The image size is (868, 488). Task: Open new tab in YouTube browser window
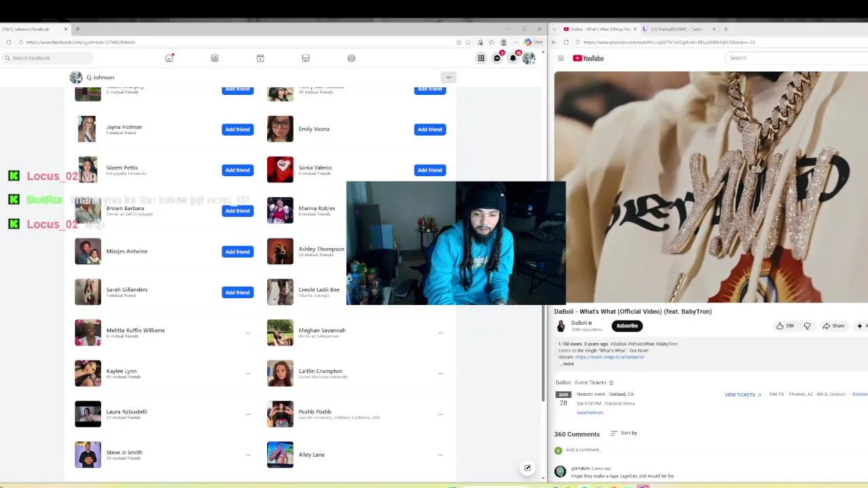point(726,29)
